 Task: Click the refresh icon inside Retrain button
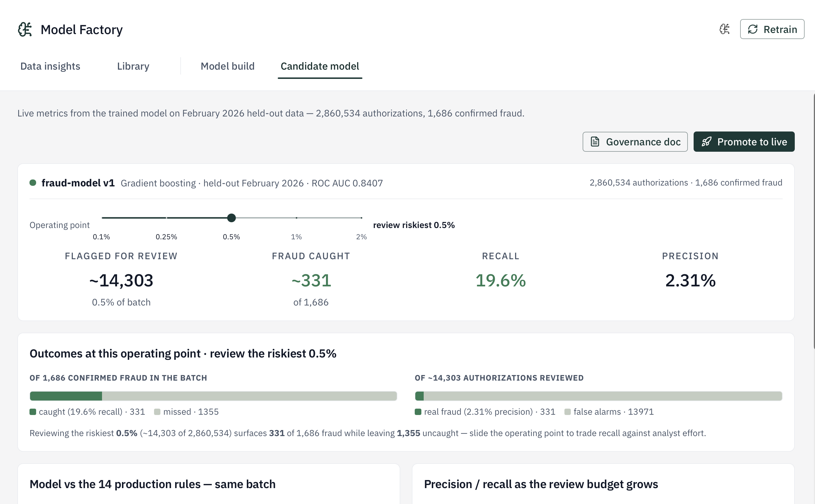pyautogui.click(x=753, y=29)
